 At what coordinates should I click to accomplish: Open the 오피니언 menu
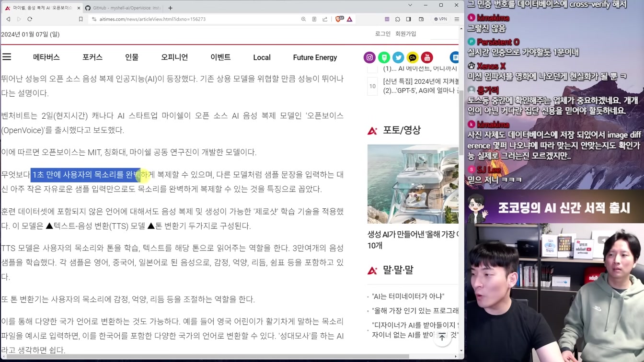click(174, 57)
